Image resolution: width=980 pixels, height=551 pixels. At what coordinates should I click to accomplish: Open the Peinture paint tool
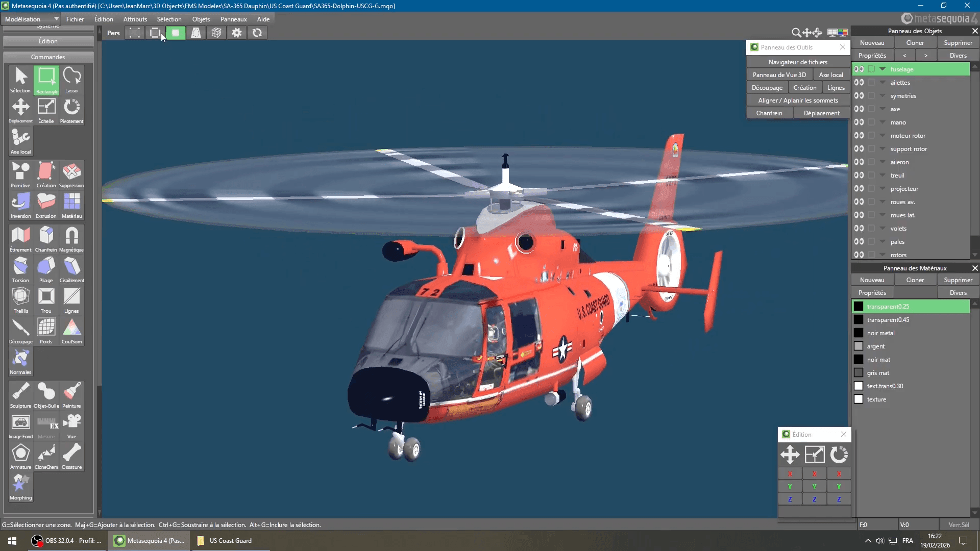71,395
